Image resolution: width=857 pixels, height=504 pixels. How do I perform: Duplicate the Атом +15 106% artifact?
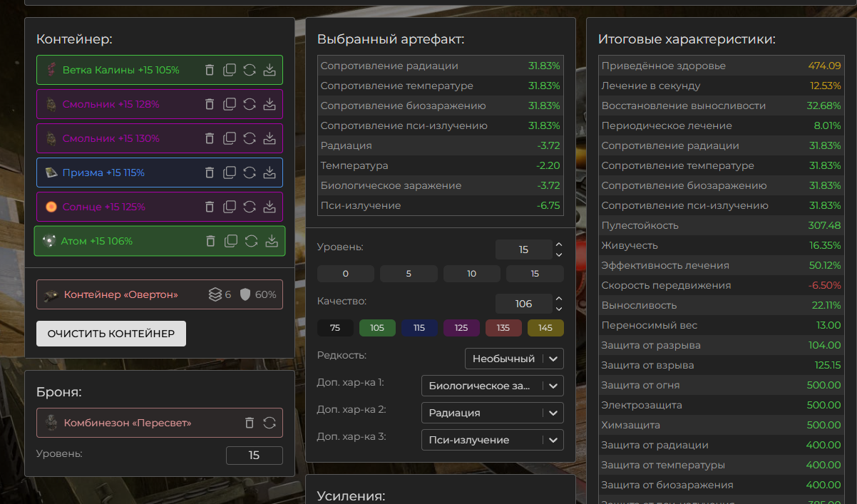(231, 241)
